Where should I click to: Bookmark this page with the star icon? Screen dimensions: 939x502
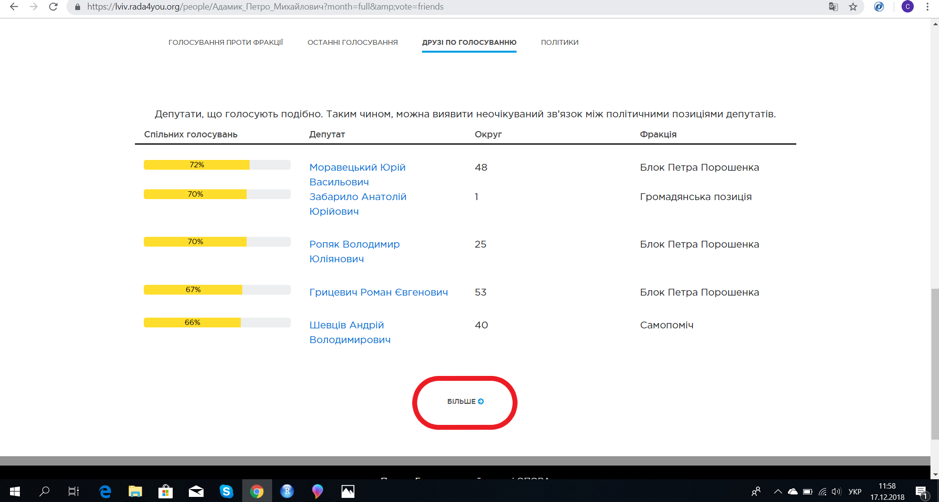click(853, 7)
